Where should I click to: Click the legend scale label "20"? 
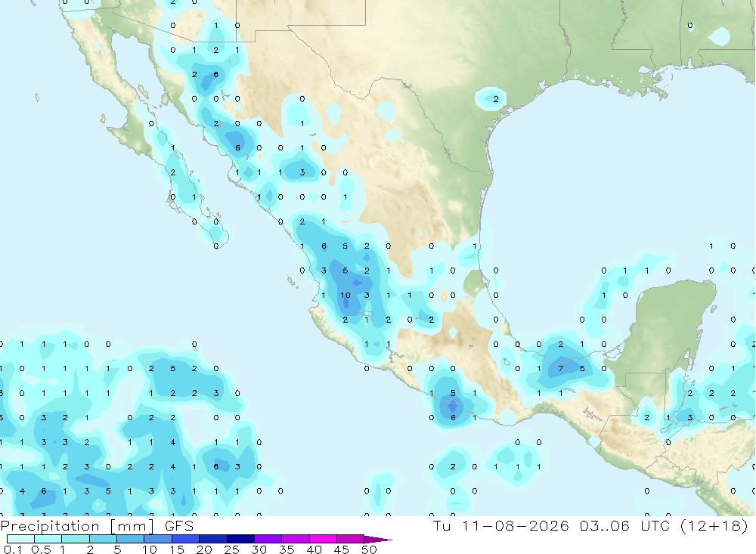tap(204, 549)
